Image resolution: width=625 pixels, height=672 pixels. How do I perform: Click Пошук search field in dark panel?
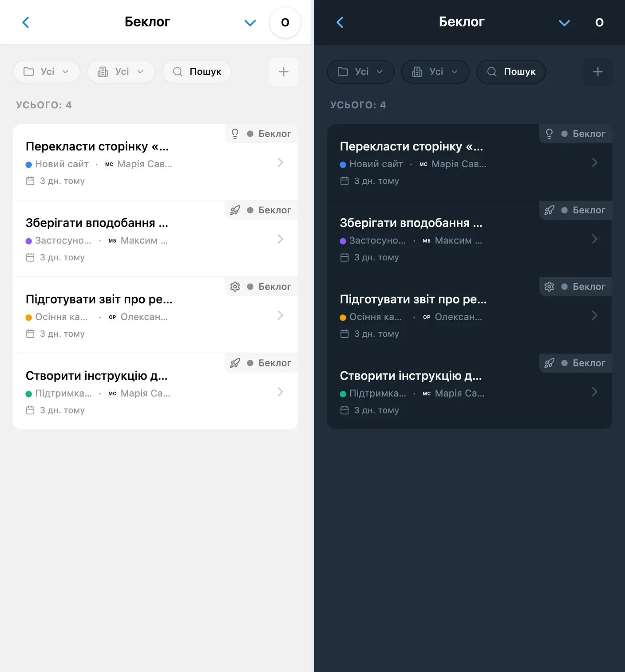click(511, 72)
